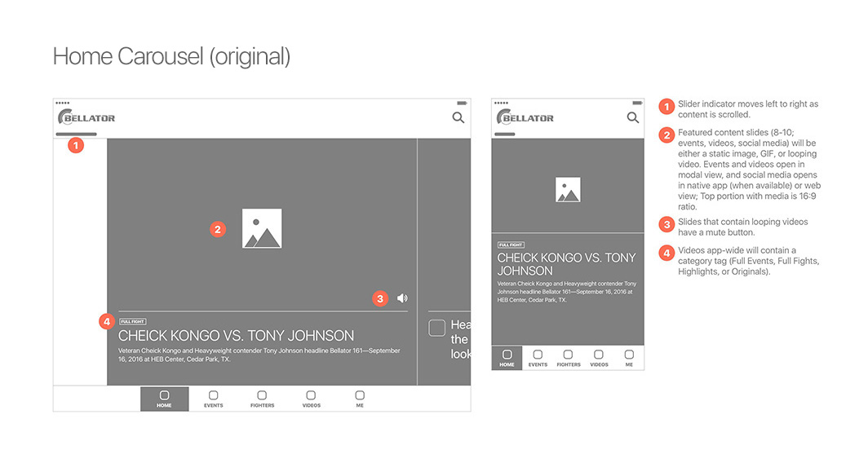Mute the looping video with speaker button
The width and height of the screenshot is (868, 463).
[x=402, y=298]
